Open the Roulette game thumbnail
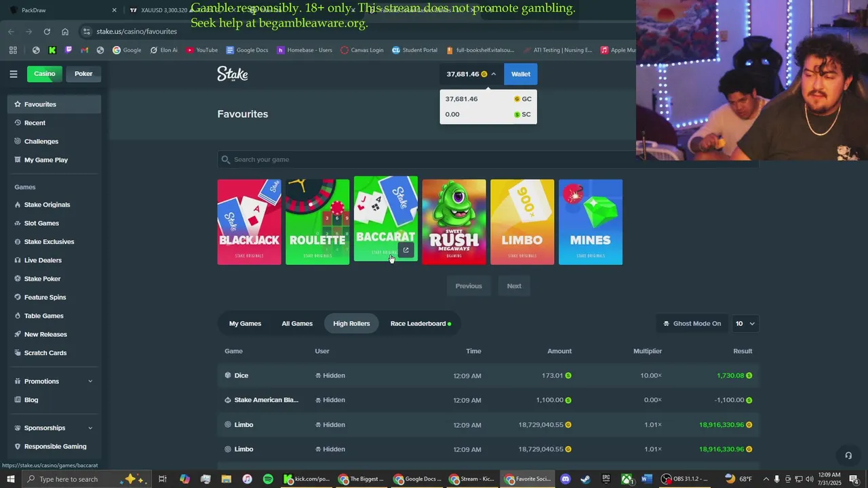 tap(317, 222)
